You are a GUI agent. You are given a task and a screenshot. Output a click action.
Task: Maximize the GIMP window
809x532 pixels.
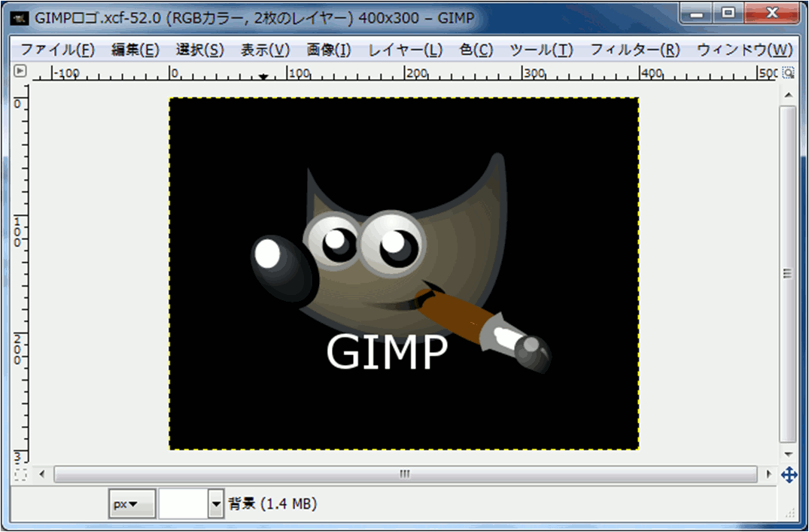(727, 14)
